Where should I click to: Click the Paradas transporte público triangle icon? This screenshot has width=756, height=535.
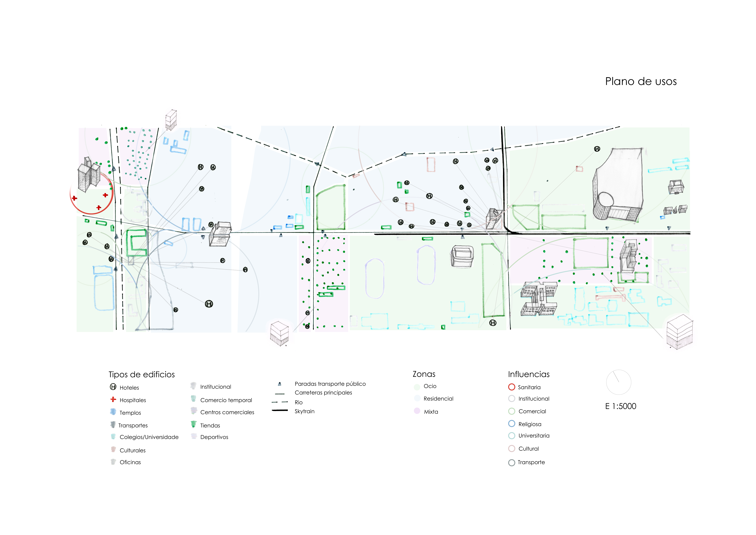[x=280, y=384]
